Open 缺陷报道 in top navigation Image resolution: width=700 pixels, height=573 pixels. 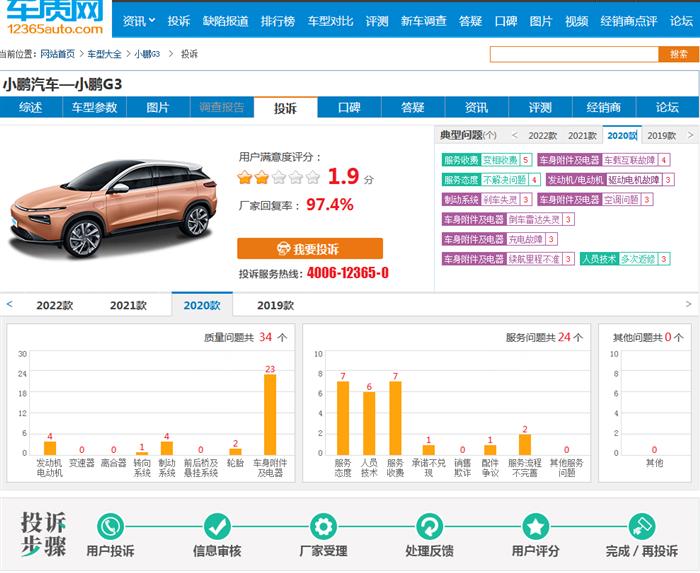225,21
